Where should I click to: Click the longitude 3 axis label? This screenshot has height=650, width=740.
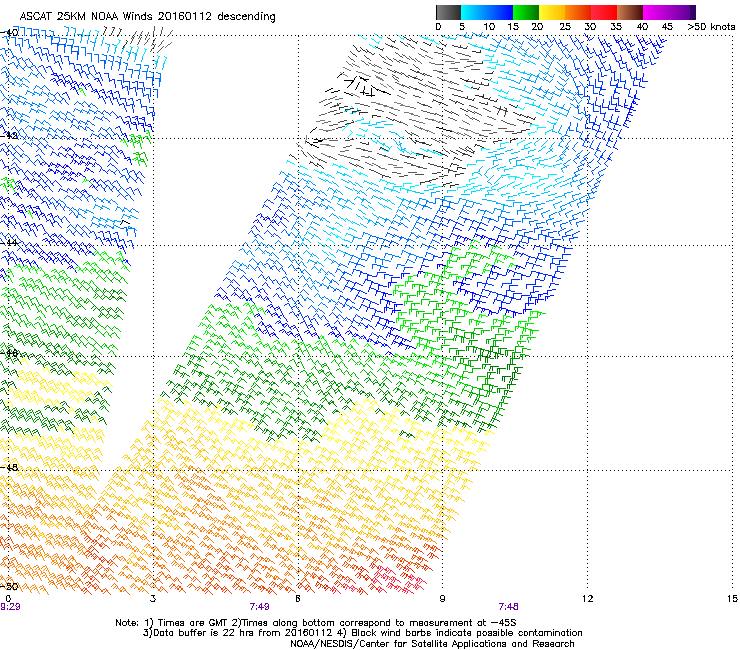[153, 599]
